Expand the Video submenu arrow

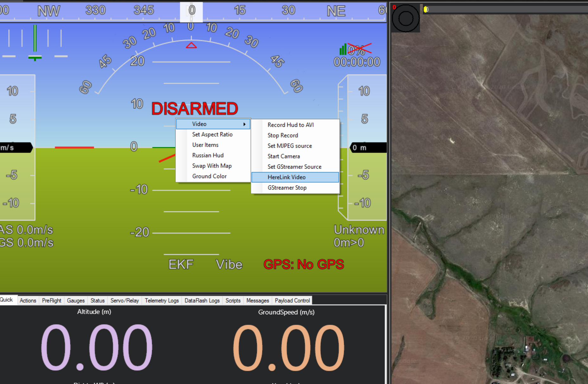(244, 124)
